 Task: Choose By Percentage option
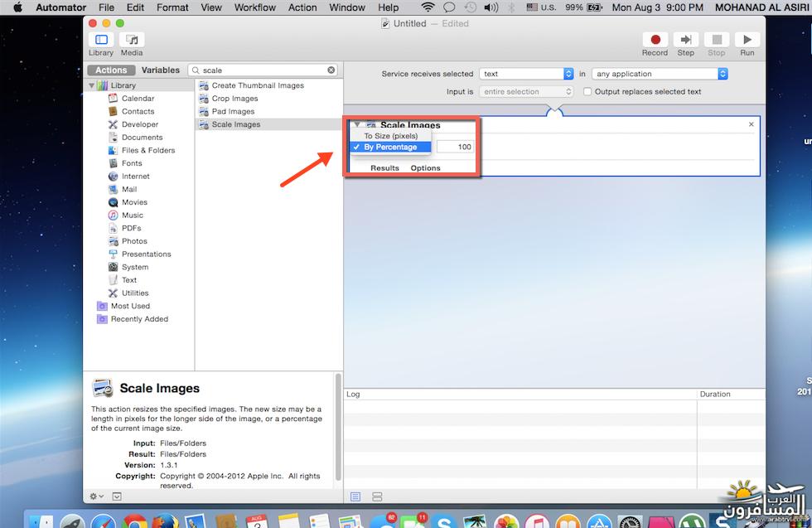click(390, 148)
